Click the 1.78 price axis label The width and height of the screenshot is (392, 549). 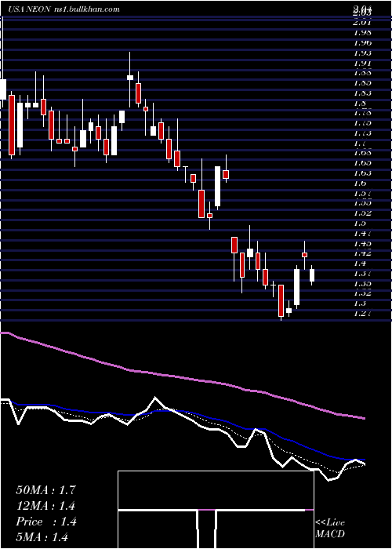[362, 113]
